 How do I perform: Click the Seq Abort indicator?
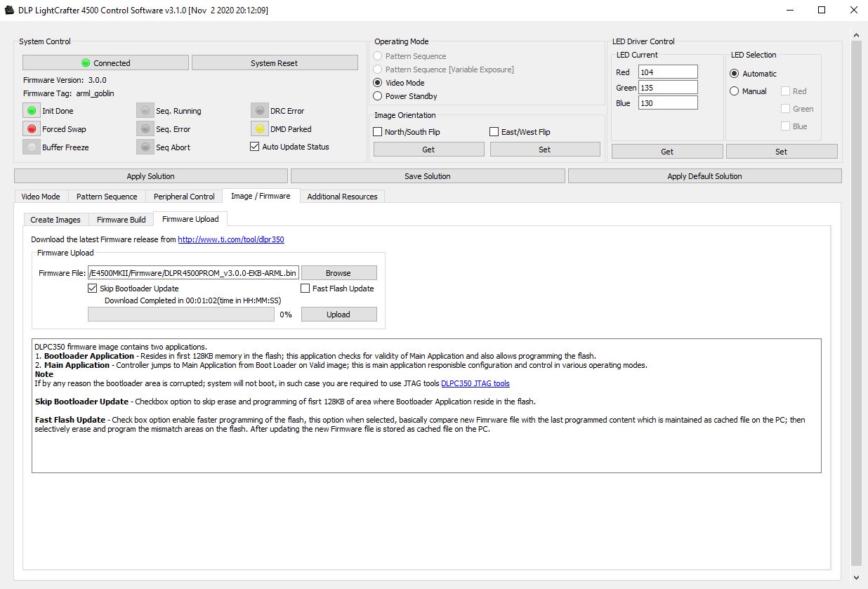coord(145,147)
